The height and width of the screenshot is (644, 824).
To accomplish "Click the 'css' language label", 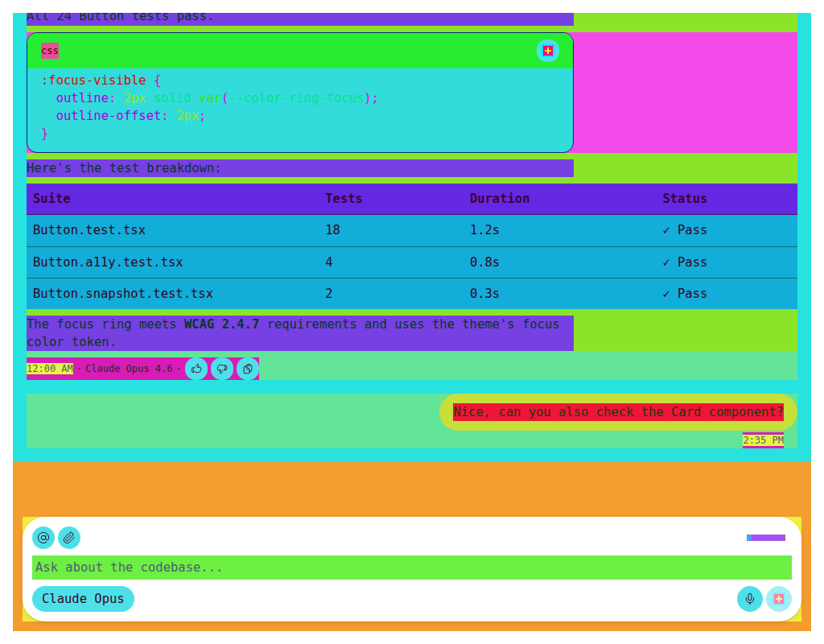I will (50, 51).
